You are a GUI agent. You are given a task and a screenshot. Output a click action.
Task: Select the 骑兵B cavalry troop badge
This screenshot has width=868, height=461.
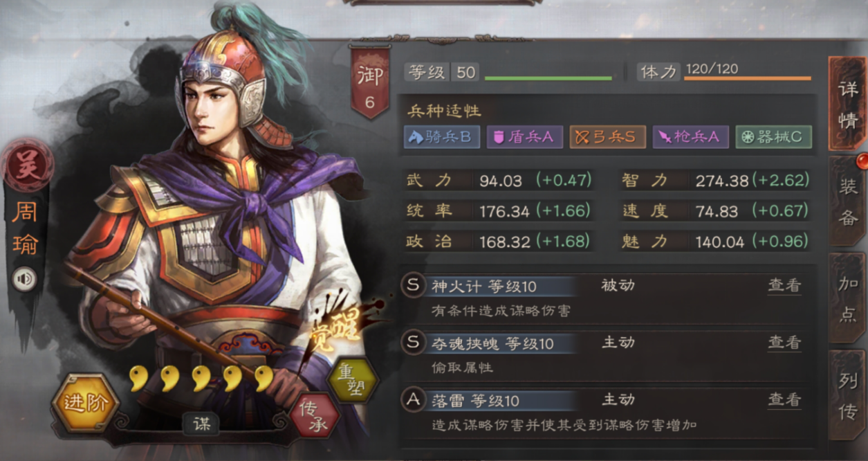[x=441, y=137]
